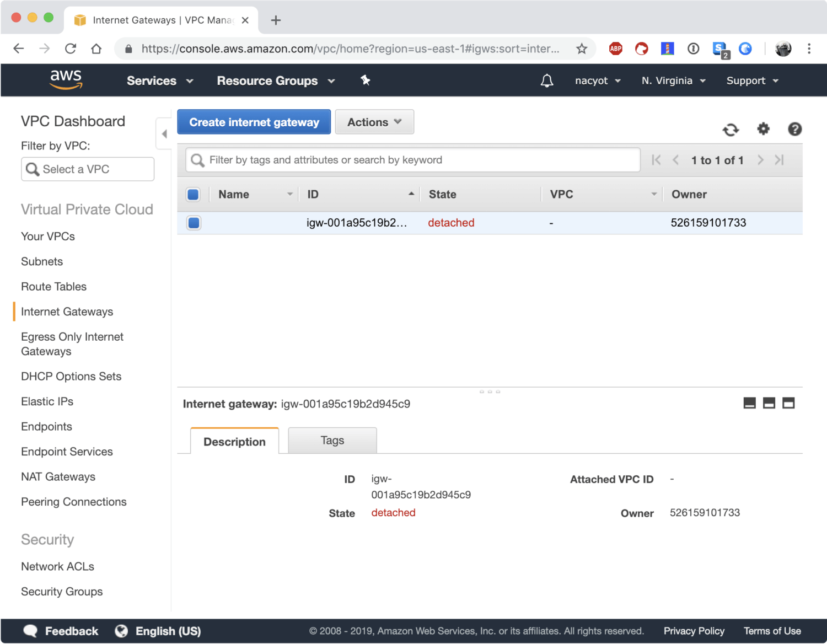The image size is (827, 644).
Task: Open the notifications bell icon
Action: click(x=547, y=81)
